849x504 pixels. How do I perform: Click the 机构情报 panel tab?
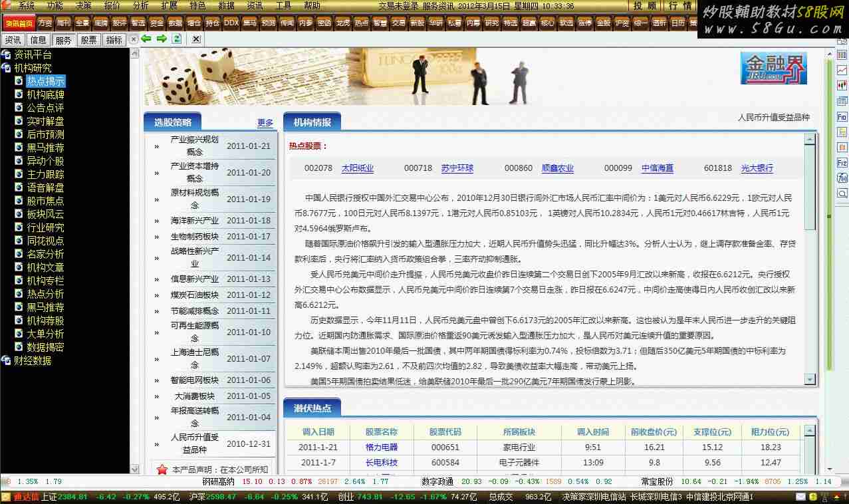point(312,122)
